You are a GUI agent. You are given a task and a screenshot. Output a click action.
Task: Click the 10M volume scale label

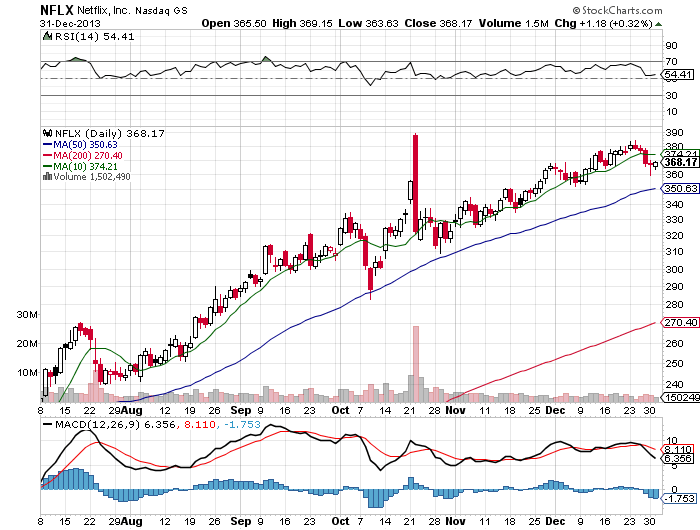pos(27,372)
